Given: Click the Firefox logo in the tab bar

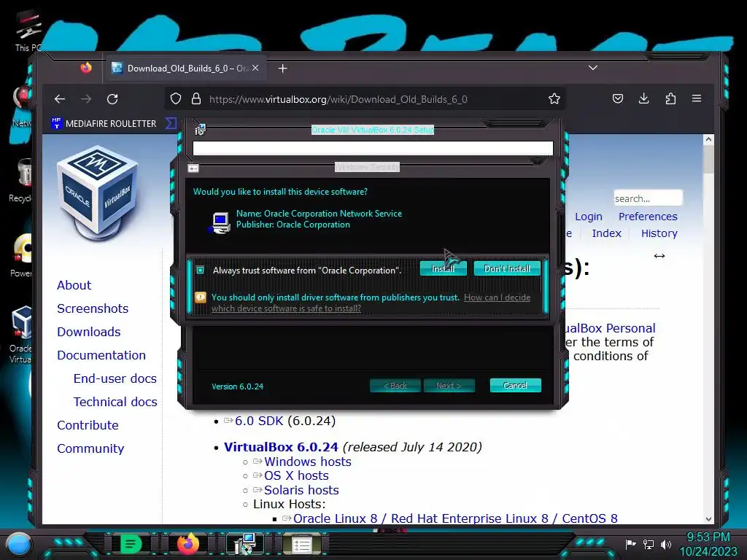Looking at the screenshot, I should [86, 68].
